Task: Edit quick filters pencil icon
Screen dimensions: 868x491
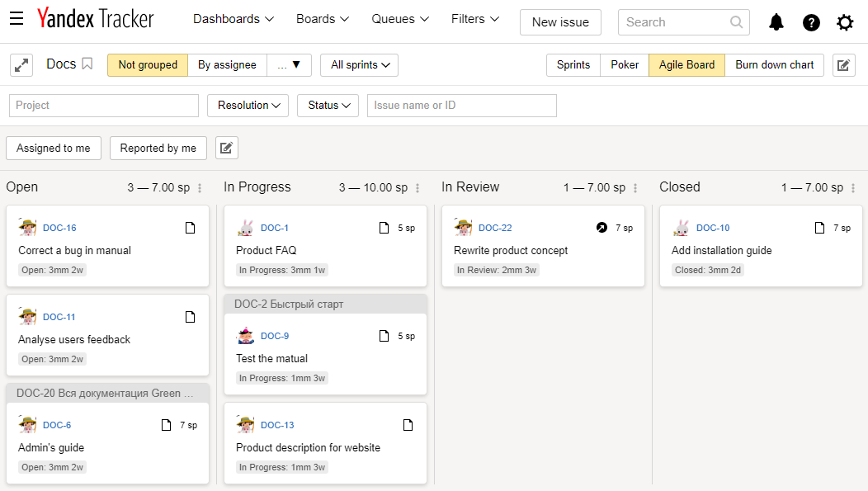Action: tap(226, 148)
